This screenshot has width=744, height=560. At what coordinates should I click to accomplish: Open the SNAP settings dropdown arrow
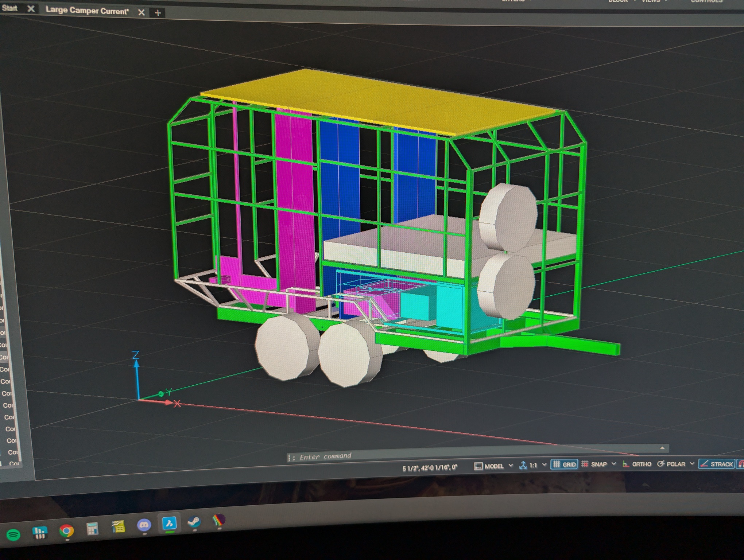tap(614, 464)
